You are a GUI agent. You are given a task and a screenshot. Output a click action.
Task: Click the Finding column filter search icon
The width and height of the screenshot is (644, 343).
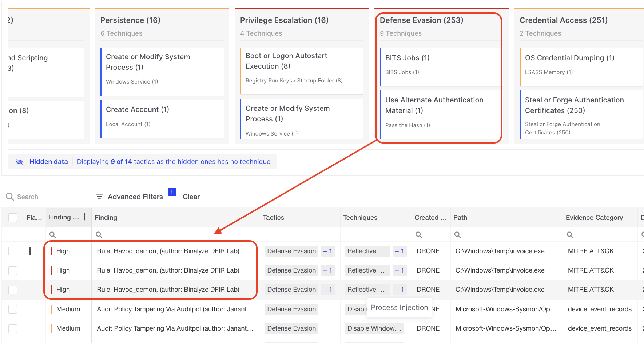coord(99,235)
